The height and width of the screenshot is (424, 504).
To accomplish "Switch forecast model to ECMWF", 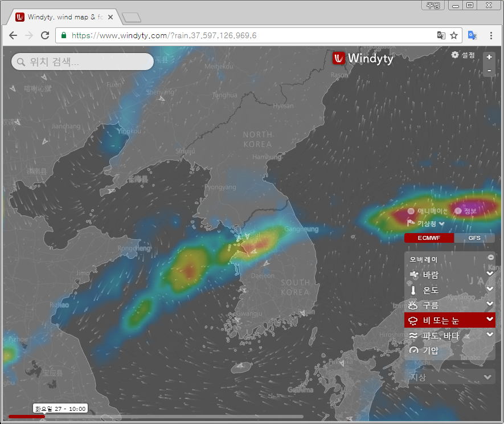I will click(x=429, y=238).
